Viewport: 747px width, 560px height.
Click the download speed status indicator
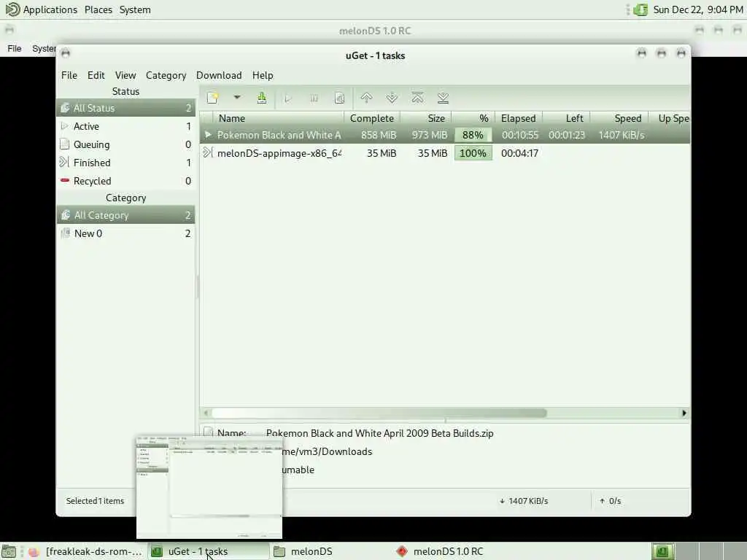click(524, 501)
